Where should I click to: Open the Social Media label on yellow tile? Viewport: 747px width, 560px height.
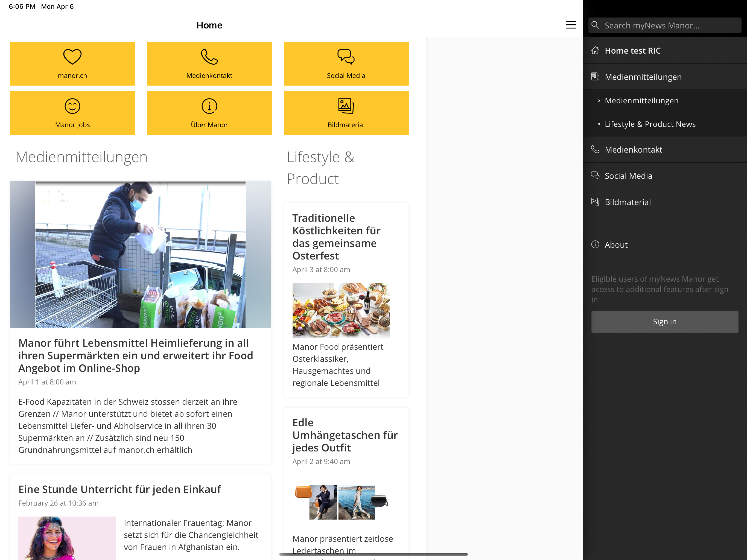point(346,76)
